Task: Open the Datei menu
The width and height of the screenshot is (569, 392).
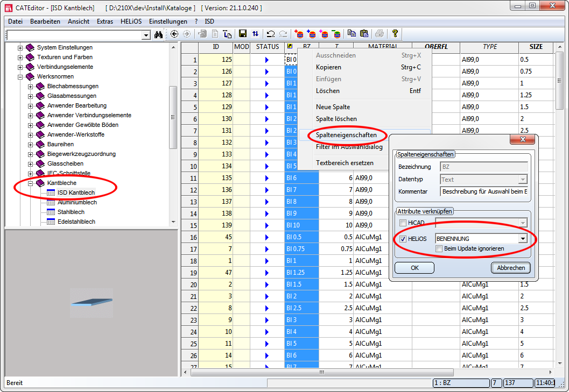Action: coord(15,22)
